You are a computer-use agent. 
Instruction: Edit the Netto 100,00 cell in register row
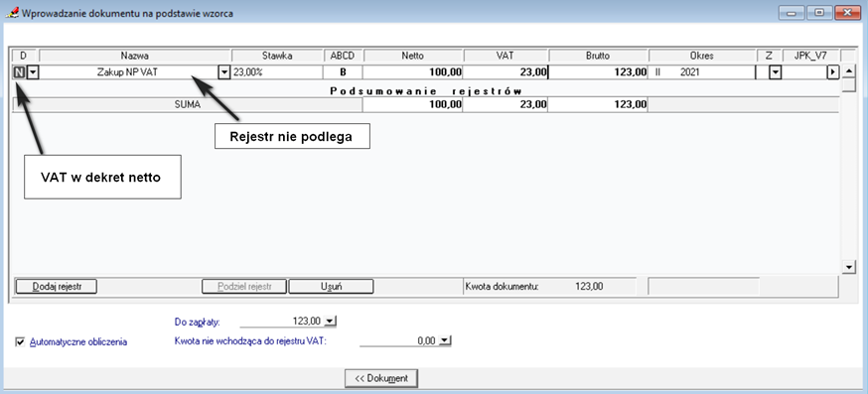pos(413,72)
